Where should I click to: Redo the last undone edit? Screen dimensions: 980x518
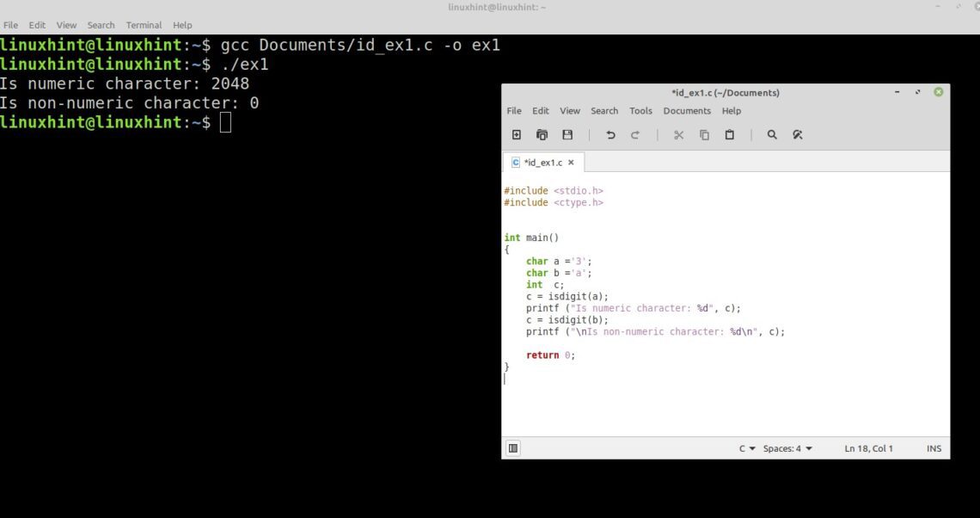[x=635, y=134]
